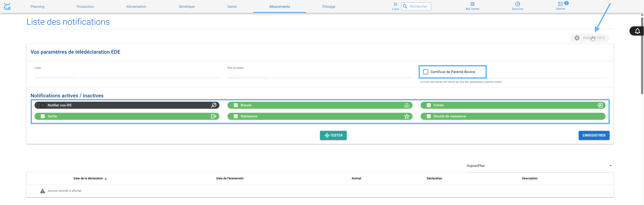
Task: Uncheck the Entrée notification
Action: (429, 105)
